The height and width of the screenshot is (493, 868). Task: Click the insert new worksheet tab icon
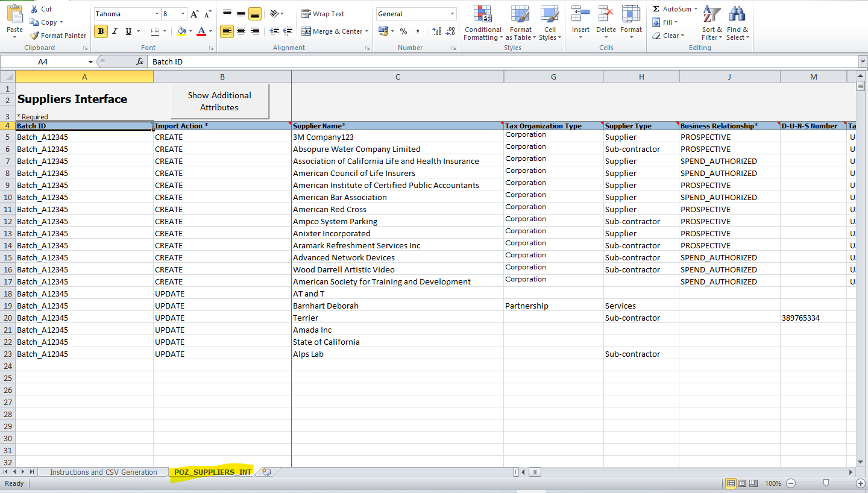point(266,472)
